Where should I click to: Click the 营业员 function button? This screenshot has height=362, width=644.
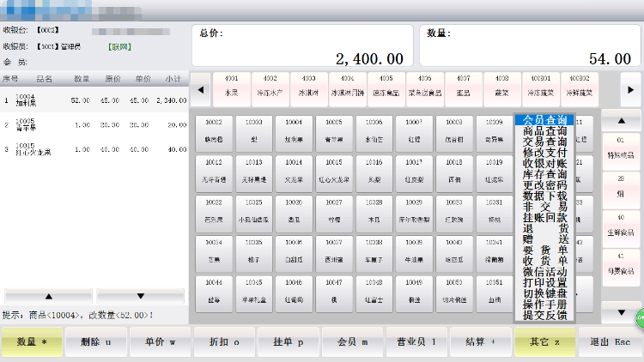pos(416,342)
